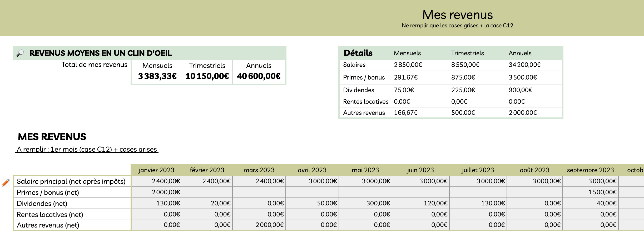This screenshot has width=644, height=247.
Task: Select the quarterly total 10 150,00€
Action: tap(207, 76)
